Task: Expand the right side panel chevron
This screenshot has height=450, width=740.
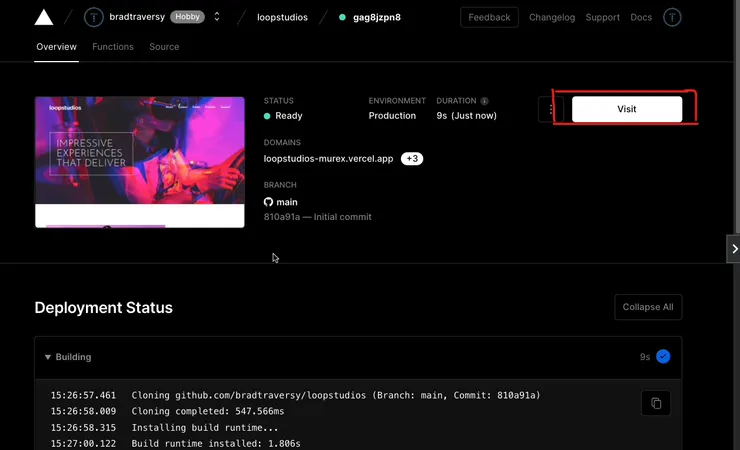Action: pyautogui.click(x=734, y=249)
